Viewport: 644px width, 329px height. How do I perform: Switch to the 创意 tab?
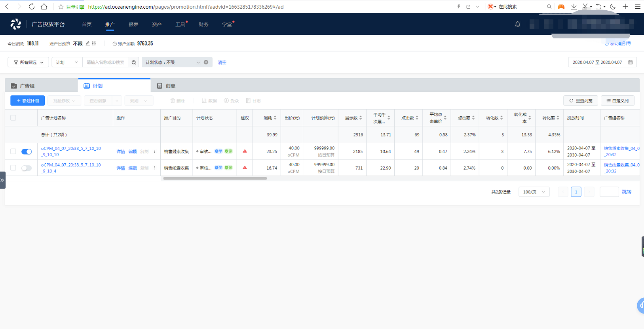coord(166,86)
